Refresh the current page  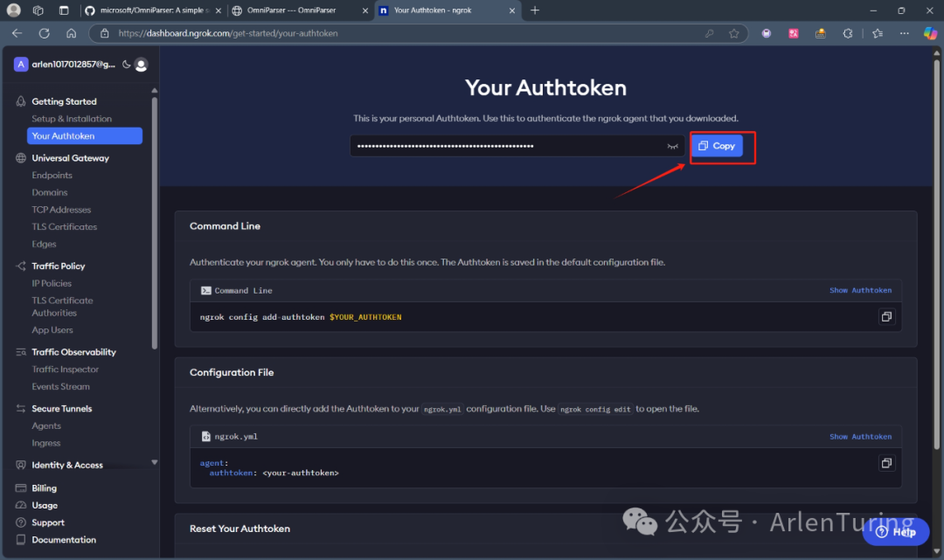pyautogui.click(x=44, y=33)
